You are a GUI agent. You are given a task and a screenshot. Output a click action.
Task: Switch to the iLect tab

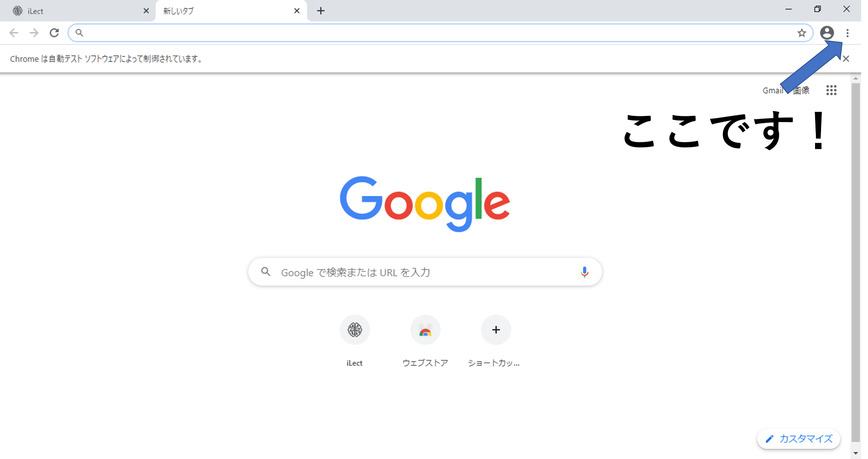pyautogui.click(x=77, y=11)
